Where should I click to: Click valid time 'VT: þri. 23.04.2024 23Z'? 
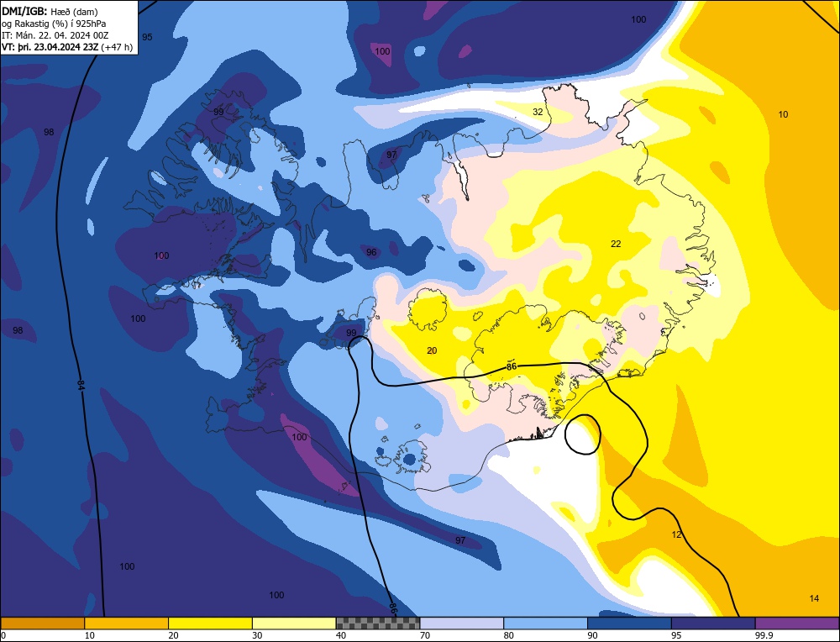point(50,47)
